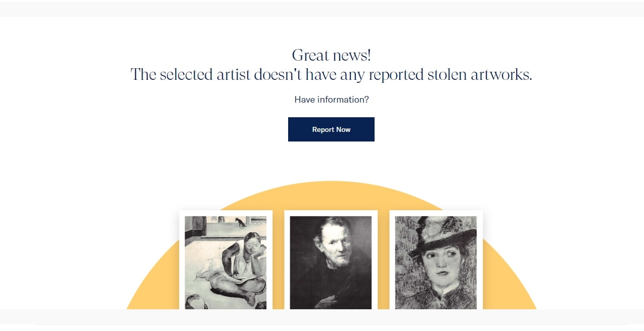Click the 'Have information?' text

pos(332,100)
